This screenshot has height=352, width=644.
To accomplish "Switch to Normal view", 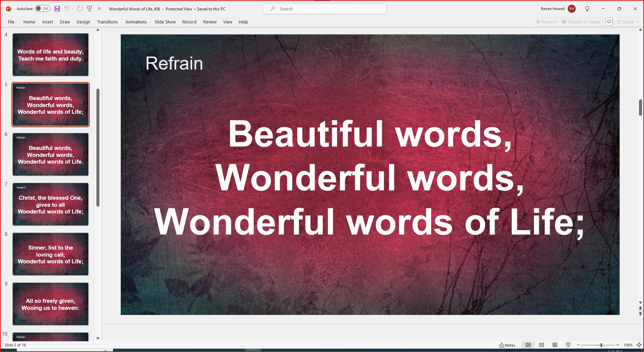I will click(528, 345).
